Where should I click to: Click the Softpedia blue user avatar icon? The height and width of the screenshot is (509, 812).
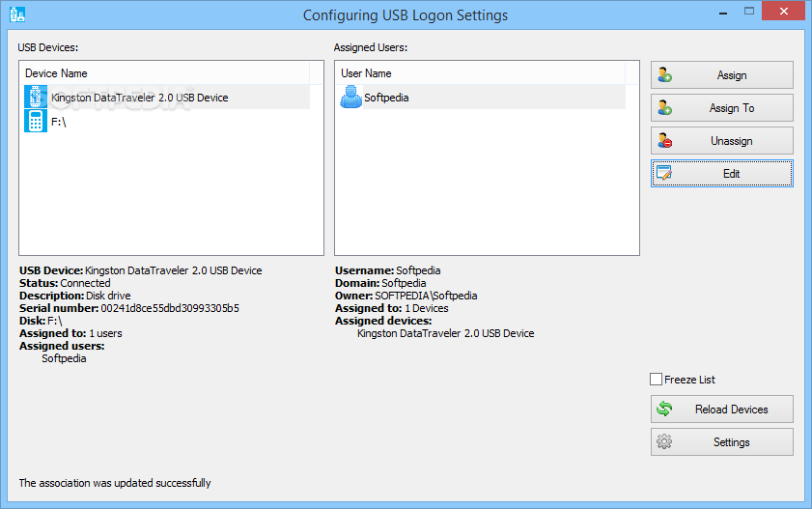tap(351, 97)
